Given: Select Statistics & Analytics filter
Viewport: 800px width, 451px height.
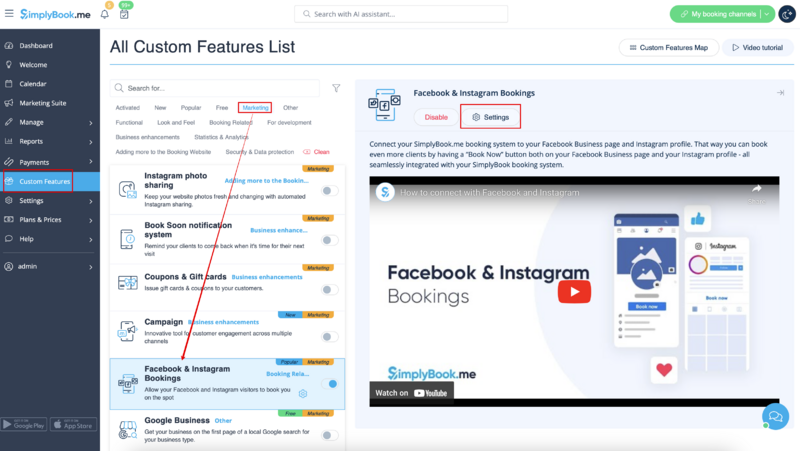Looking at the screenshot, I should pos(221,137).
